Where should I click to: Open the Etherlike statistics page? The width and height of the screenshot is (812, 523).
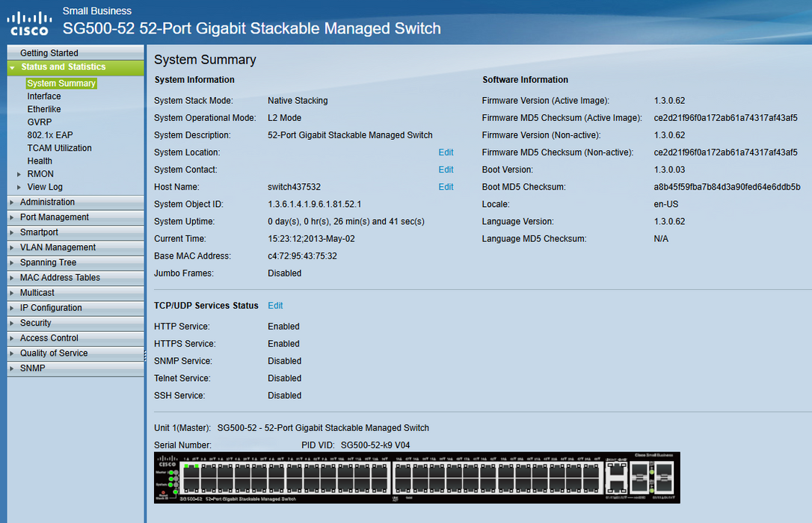(x=44, y=109)
